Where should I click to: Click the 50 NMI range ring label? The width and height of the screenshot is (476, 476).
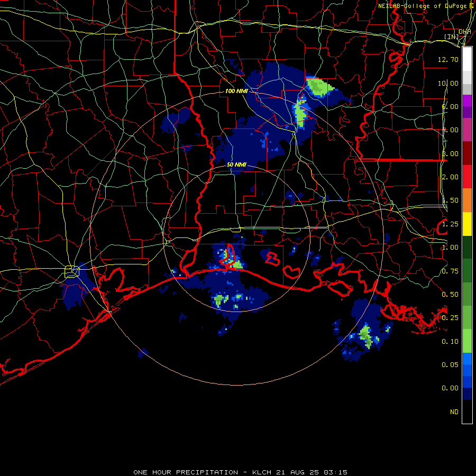[236, 164]
